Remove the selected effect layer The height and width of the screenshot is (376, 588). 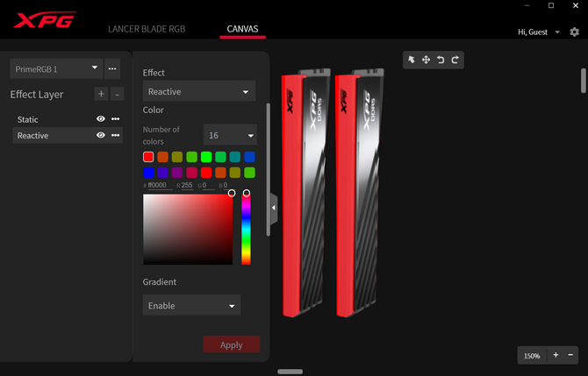(117, 94)
